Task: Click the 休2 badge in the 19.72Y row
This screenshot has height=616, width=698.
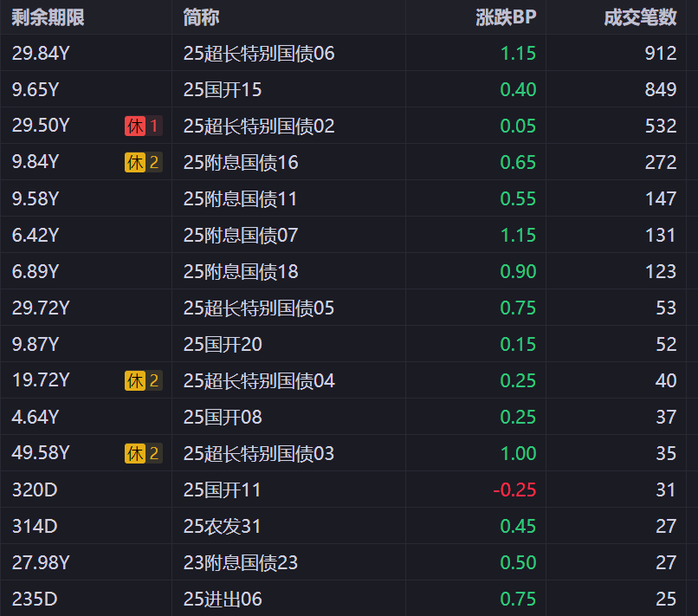Action: (143, 380)
